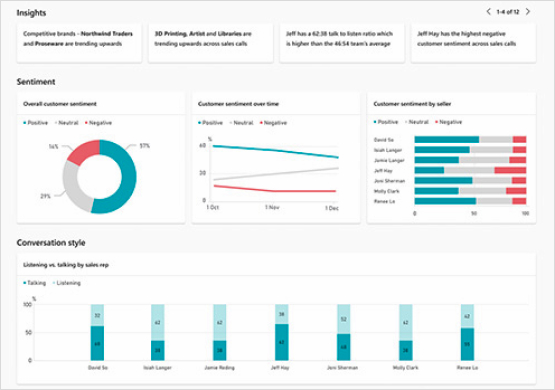
Task: Toggle Negative legend in sentiment by seller chart
Action: click(449, 122)
